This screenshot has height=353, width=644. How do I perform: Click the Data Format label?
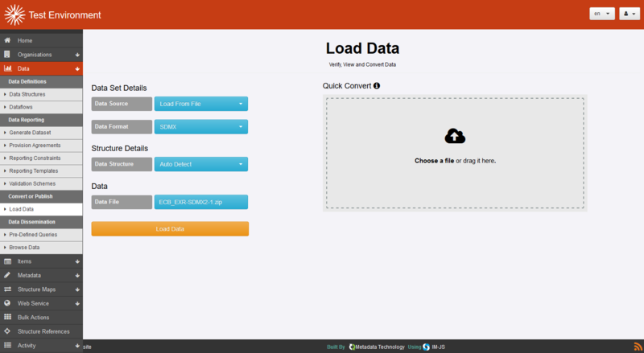pyautogui.click(x=122, y=127)
